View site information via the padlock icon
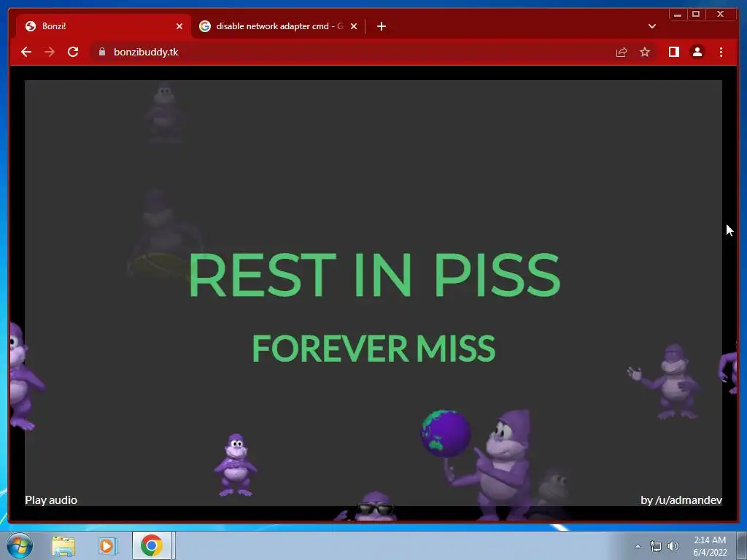The image size is (747, 560). tap(102, 52)
